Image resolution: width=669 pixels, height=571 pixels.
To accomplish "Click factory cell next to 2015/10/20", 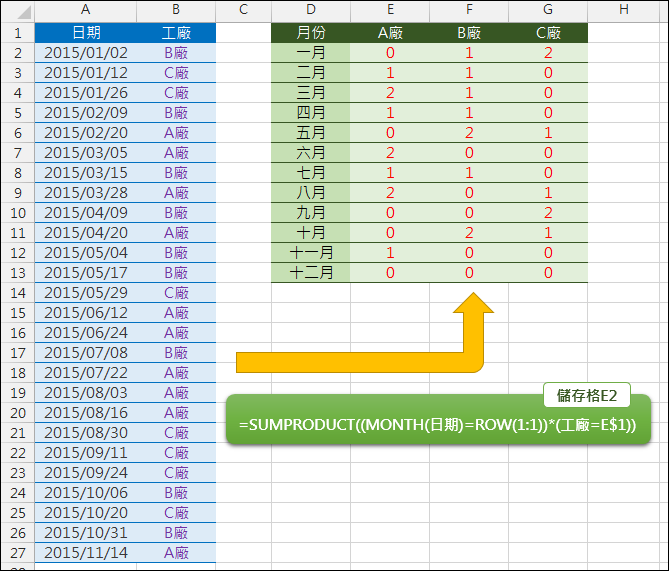I will click(x=176, y=513).
